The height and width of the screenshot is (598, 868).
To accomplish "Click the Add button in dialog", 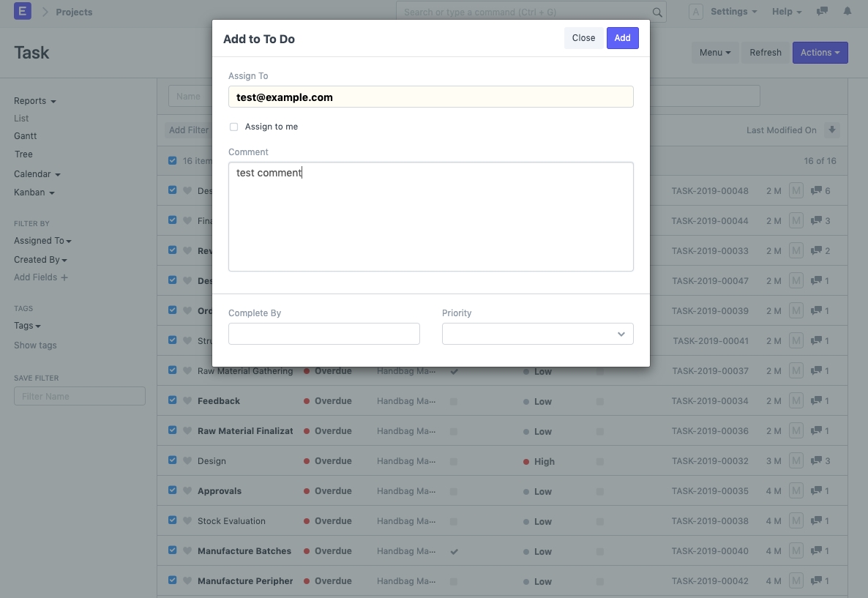I will point(622,38).
